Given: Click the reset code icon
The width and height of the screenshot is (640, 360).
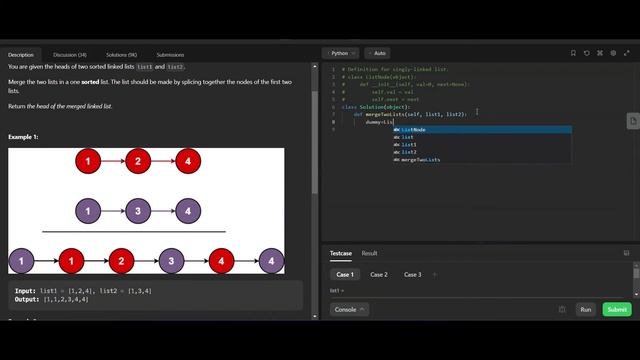Looking at the screenshot, I should tap(587, 53).
